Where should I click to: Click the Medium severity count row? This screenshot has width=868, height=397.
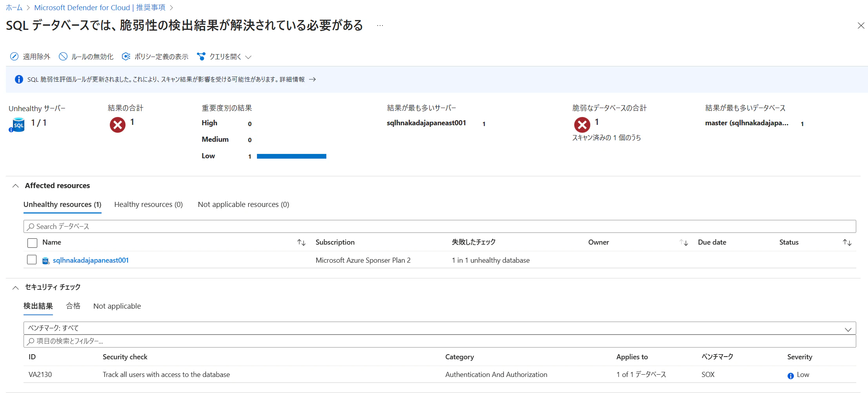227,139
